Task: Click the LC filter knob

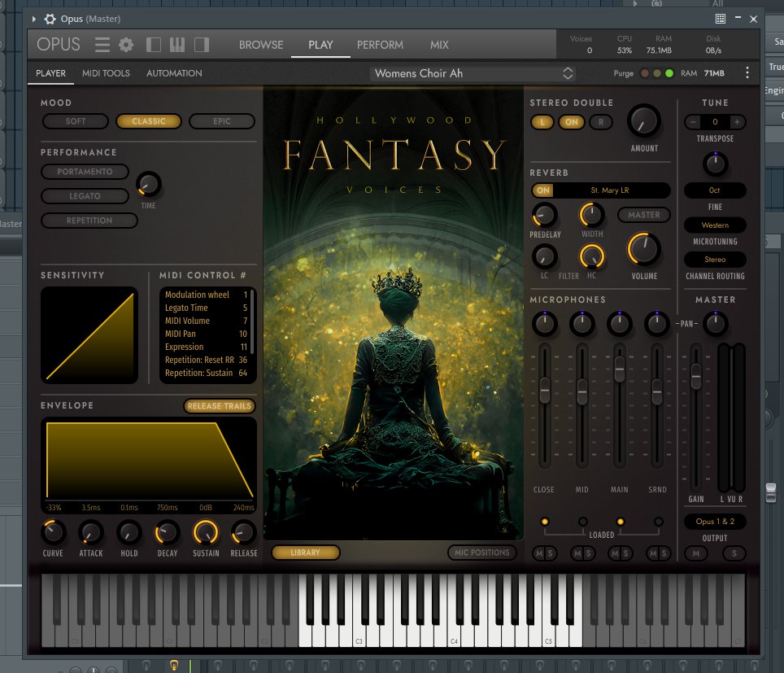Action: tap(544, 256)
